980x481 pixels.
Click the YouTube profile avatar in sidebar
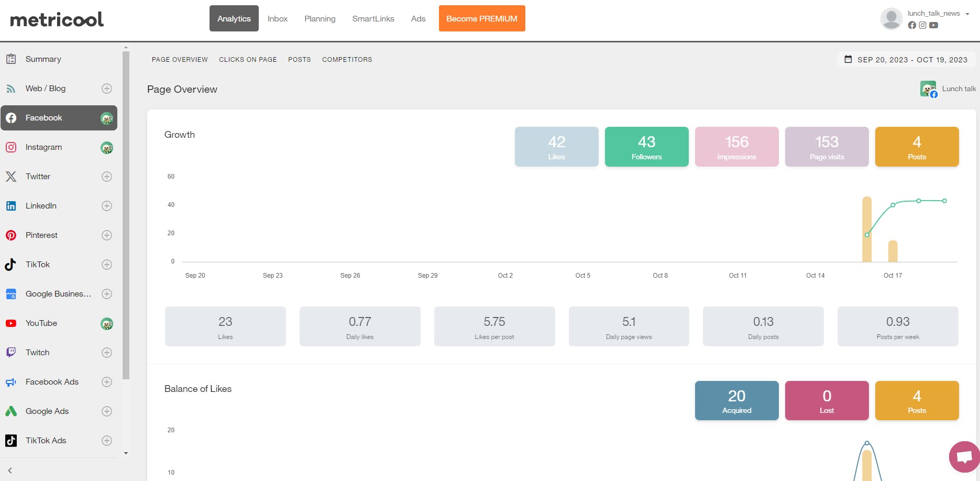107,324
